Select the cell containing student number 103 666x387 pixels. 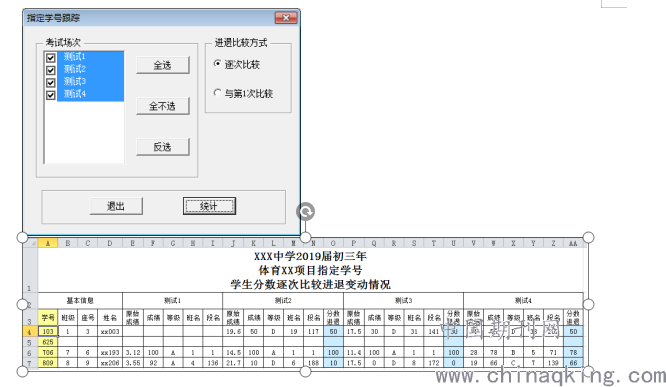click(x=48, y=331)
